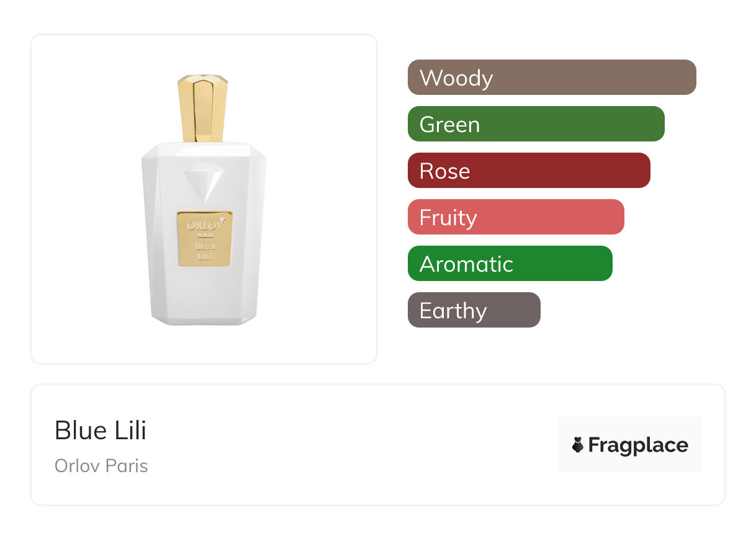Pick the pink Fruity accord bar

[x=516, y=217]
